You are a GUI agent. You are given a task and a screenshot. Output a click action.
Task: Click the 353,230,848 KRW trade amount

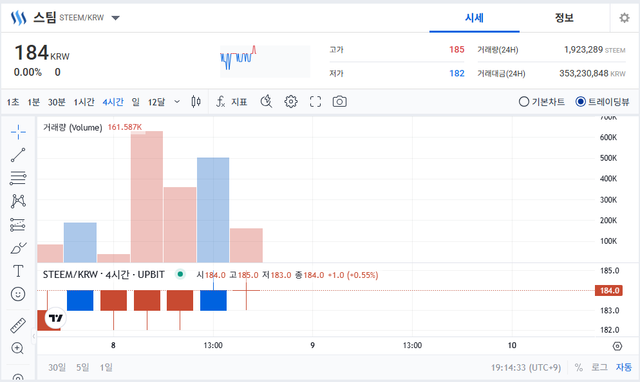coord(592,73)
